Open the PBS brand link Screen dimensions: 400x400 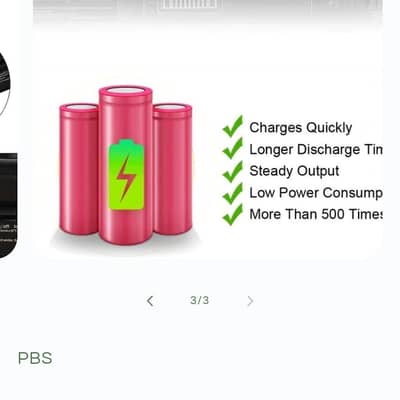click(x=35, y=358)
